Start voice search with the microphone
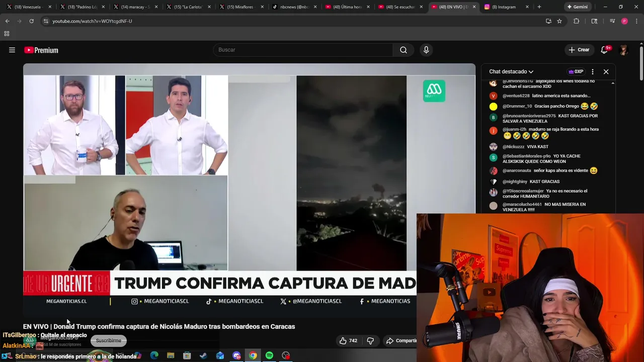 [426, 50]
